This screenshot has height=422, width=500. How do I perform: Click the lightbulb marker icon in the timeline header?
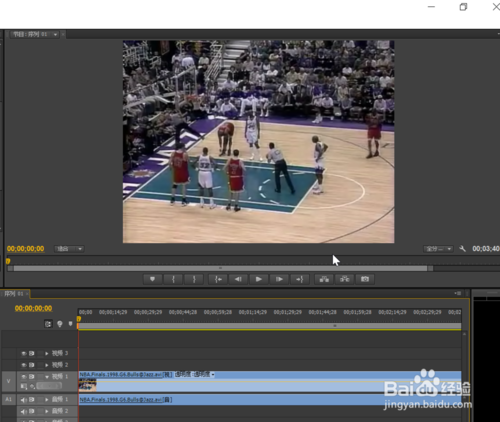(x=60, y=324)
